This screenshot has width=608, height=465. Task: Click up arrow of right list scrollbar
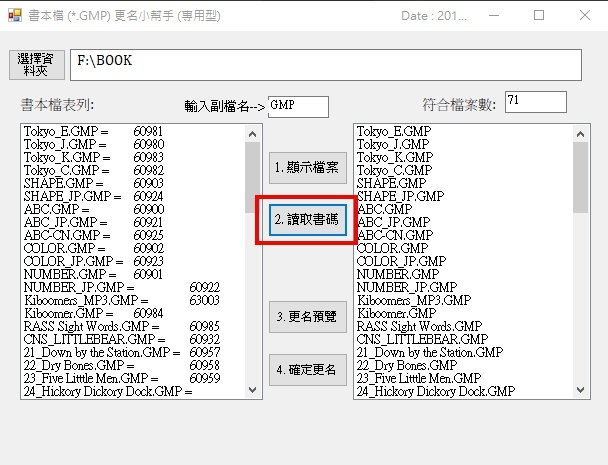point(580,134)
